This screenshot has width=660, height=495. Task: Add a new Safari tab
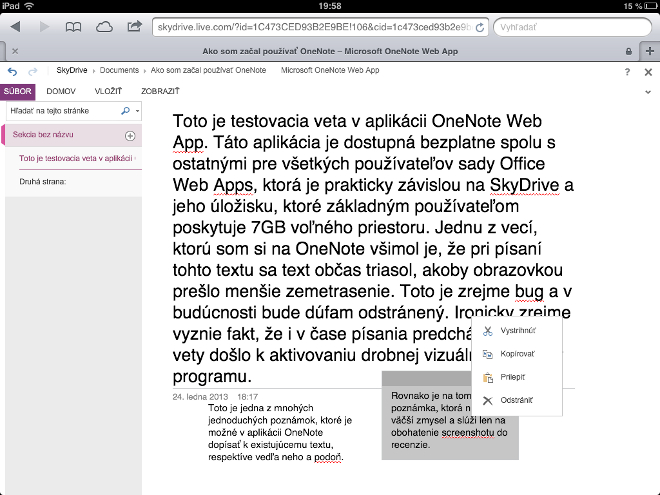click(649, 51)
